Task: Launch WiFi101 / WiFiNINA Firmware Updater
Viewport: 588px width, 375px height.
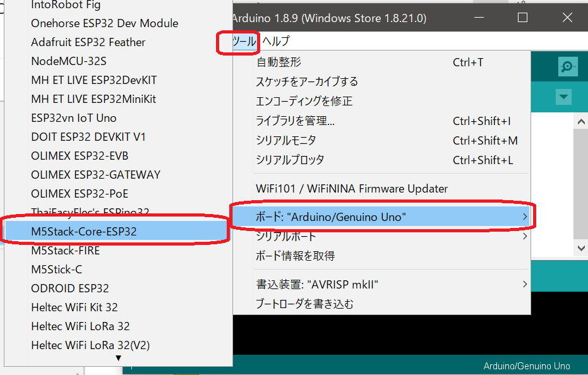Action: (x=381, y=189)
